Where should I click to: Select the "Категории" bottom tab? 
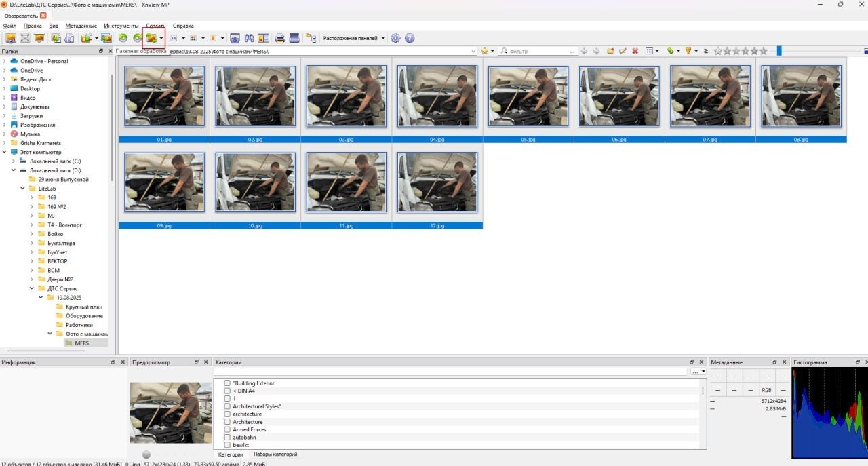[231, 454]
